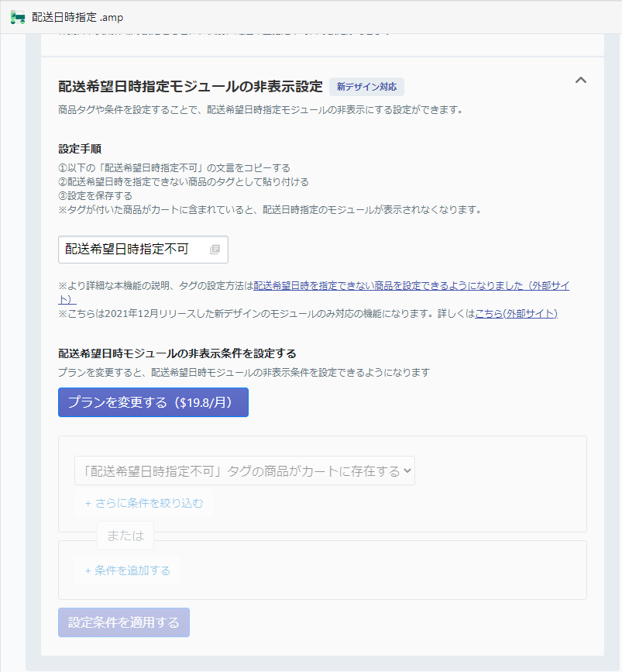Click the 配送日時指定 .amp app title
Image resolution: width=622 pixels, height=672 pixels.
click(x=77, y=18)
